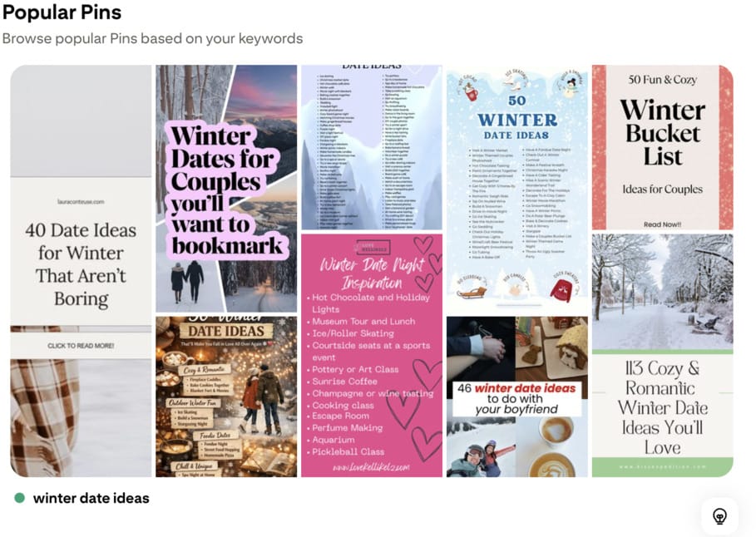Open the pink 'Winter Date Night Inspiration' pin
Viewport: 756px width, 537px height.
click(372, 356)
